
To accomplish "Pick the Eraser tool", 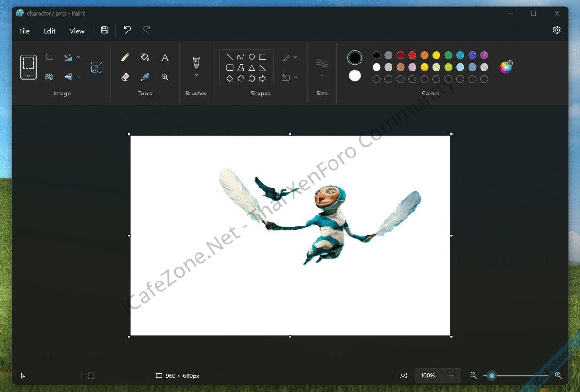I will [x=125, y=77].
